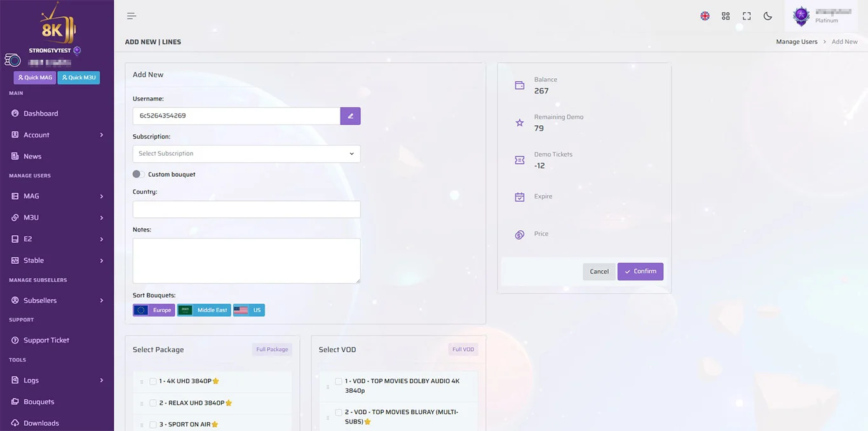
Task: Check the 1 - 4K UHD 3840P package
Action: coord(153,381)
